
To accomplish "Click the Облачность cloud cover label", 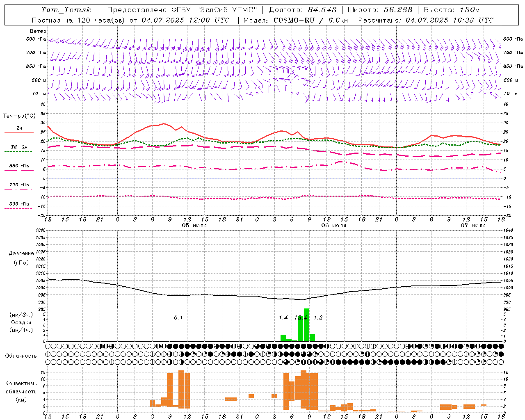I will [x=21, y=356].
